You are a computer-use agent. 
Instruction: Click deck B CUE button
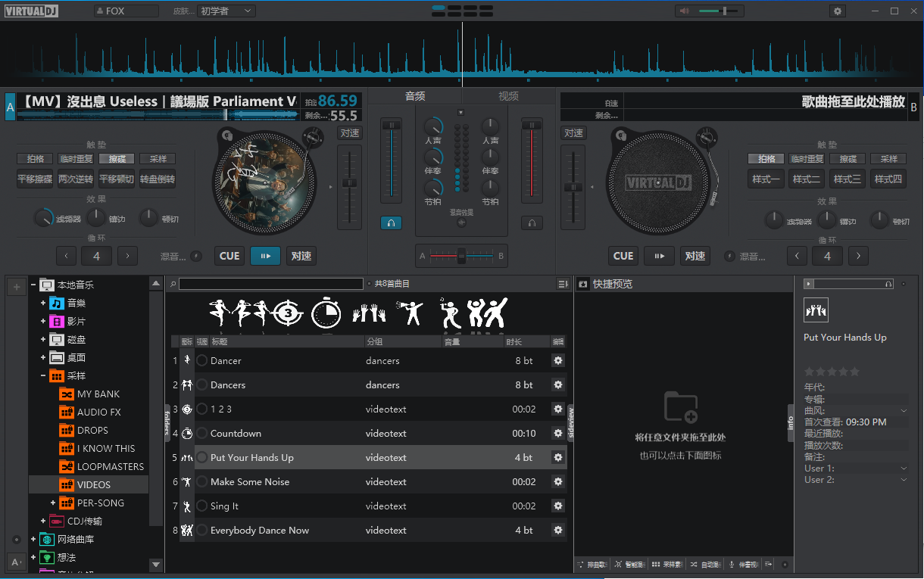(x=623, y=256)
